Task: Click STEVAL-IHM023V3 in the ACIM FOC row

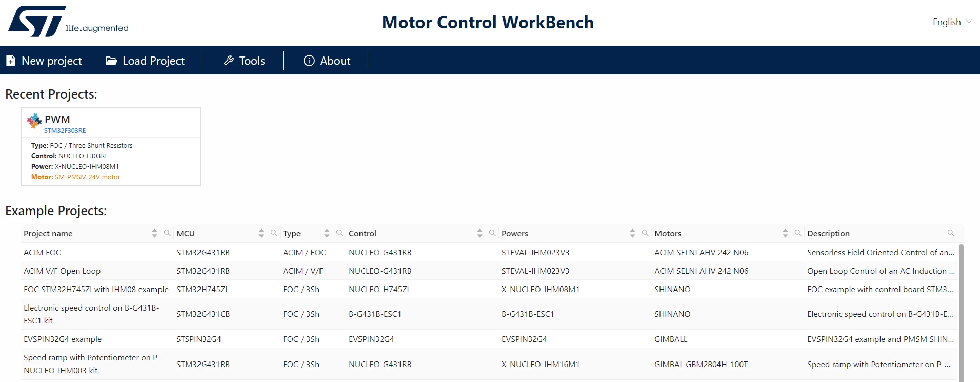Action: [x=535, y=252]
